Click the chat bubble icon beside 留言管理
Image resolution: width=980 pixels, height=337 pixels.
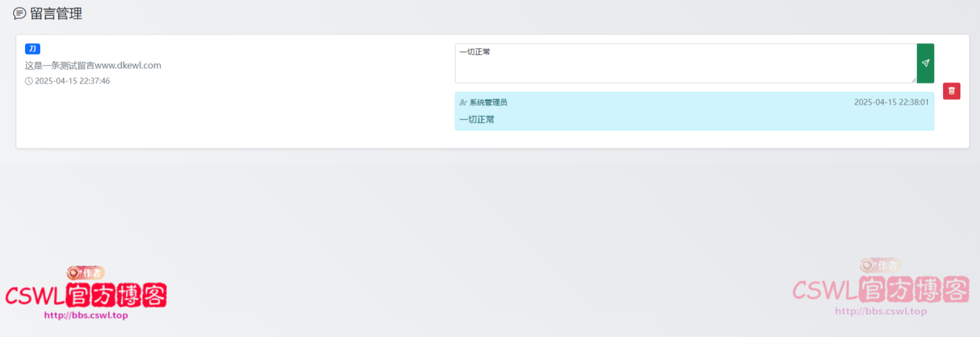pyautogui.click(x=20, y=14)
